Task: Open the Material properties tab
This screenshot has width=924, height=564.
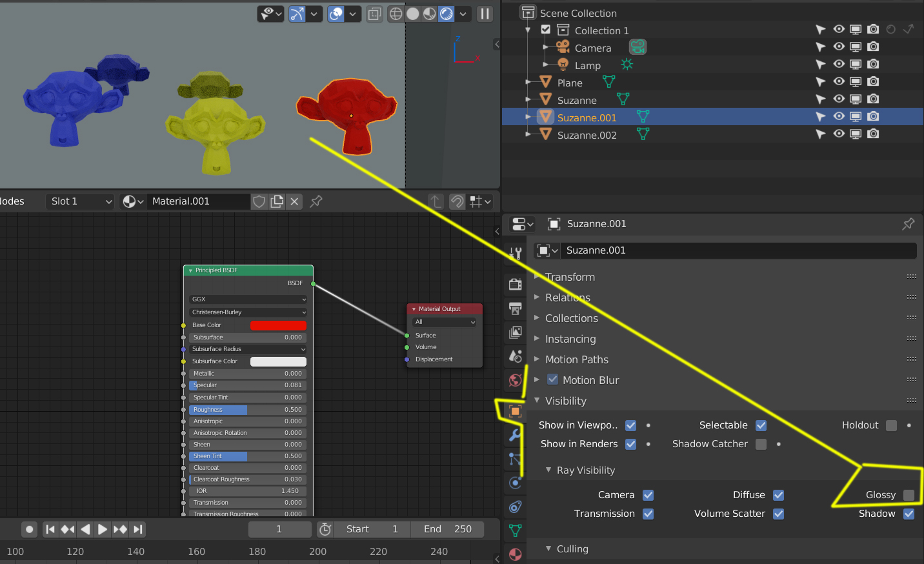Action: (x=516, y=554)
